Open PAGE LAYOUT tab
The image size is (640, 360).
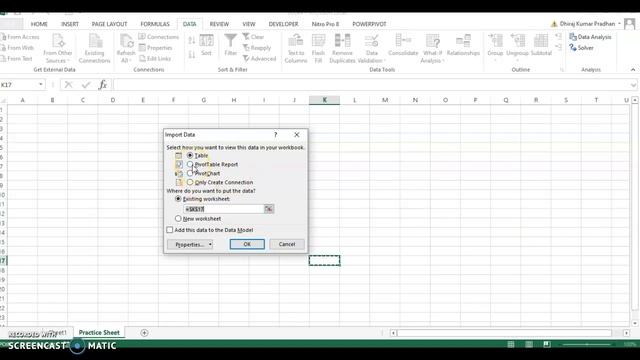click(x=109, y=24)
